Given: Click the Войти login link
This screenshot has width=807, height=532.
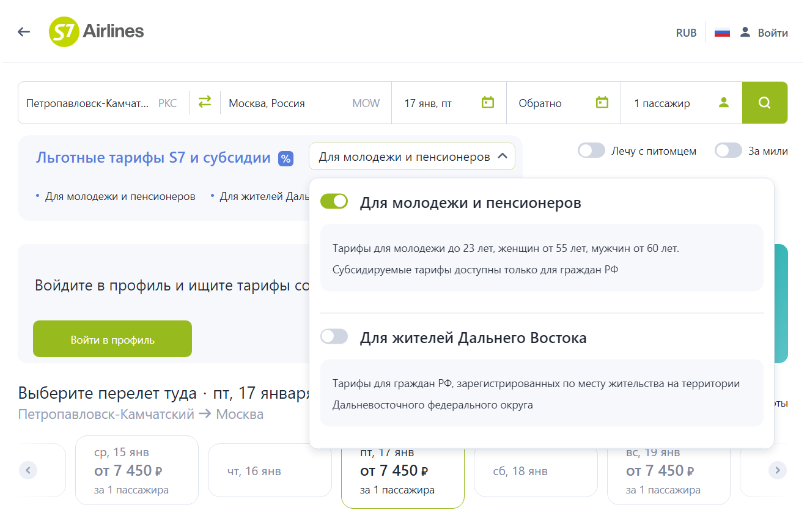Looking at the screenshot, I should tap(773, 33).
